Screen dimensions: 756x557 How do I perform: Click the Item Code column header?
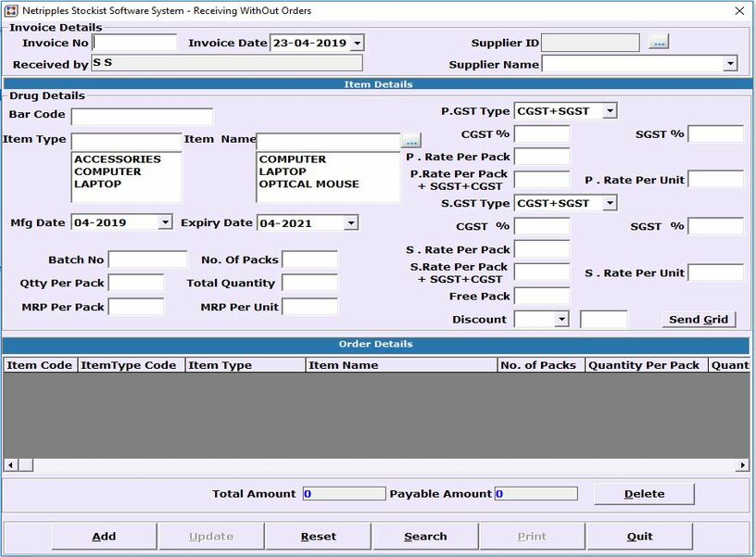tap(40, 365)
